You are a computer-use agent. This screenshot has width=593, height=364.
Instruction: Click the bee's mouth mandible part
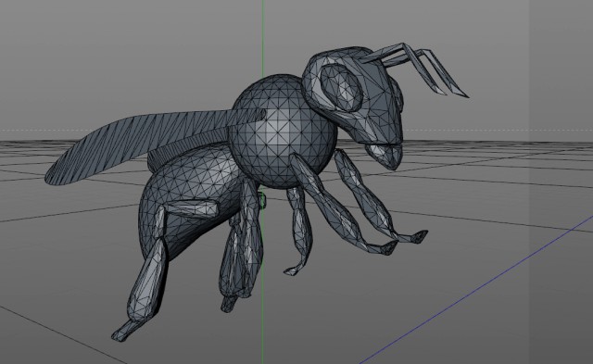point(384,157)
